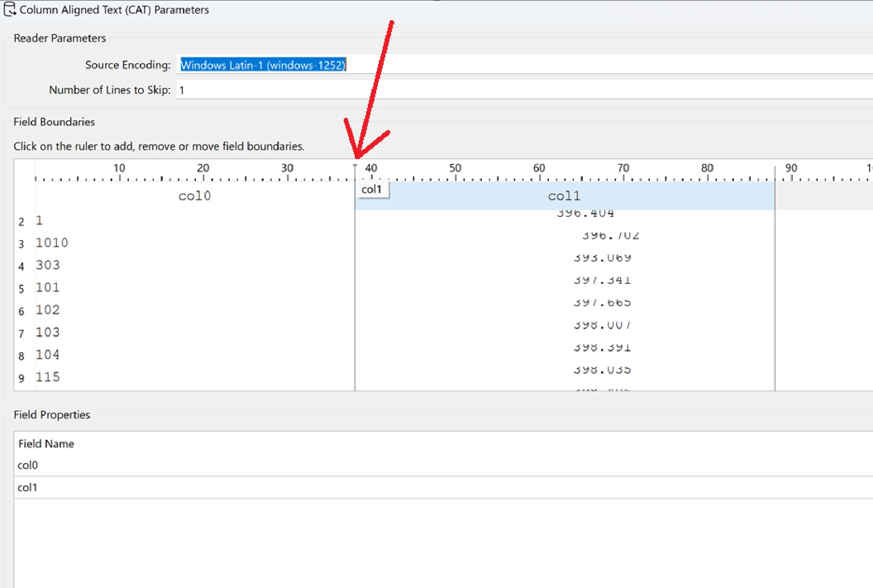Viewport: 873px width, 588px height.
Task: Click the CAT Parameters title bar icon
Action: point(10,9)
